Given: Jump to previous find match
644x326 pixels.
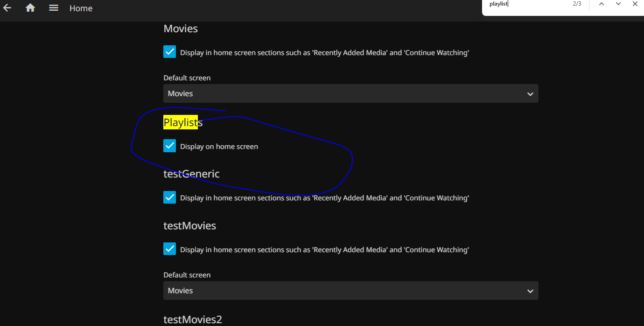Looking at the screenshot, I should [602, 4].
